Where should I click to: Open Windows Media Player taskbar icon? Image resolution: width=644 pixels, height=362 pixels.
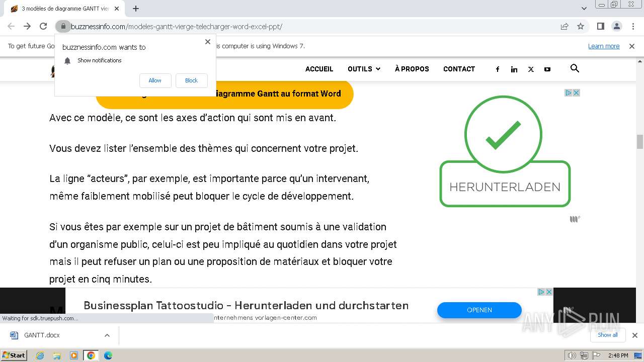[74, 355]
